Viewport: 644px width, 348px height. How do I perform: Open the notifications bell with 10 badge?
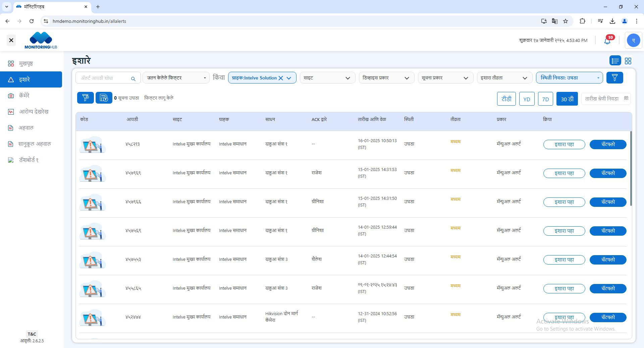pyautogui.click(x=607, y=41)
